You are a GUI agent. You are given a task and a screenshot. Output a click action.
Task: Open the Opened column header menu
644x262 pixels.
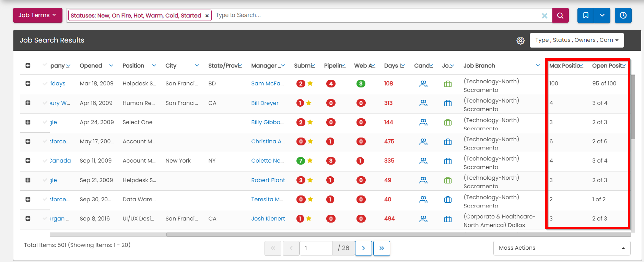click(111, 65)
